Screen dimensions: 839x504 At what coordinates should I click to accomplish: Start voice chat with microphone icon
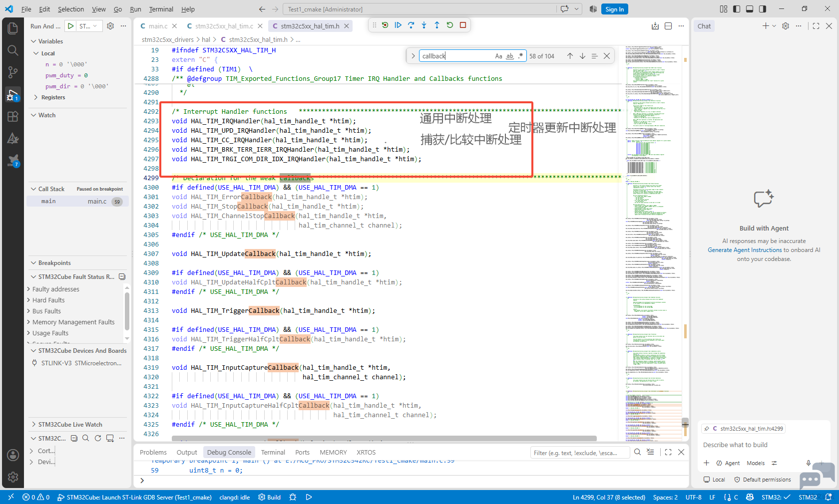(808, 463)
